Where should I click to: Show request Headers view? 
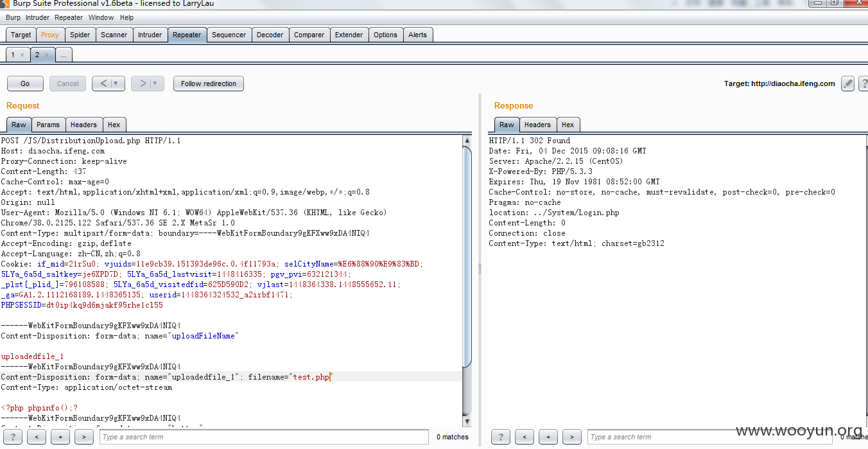tap(83, 125)
